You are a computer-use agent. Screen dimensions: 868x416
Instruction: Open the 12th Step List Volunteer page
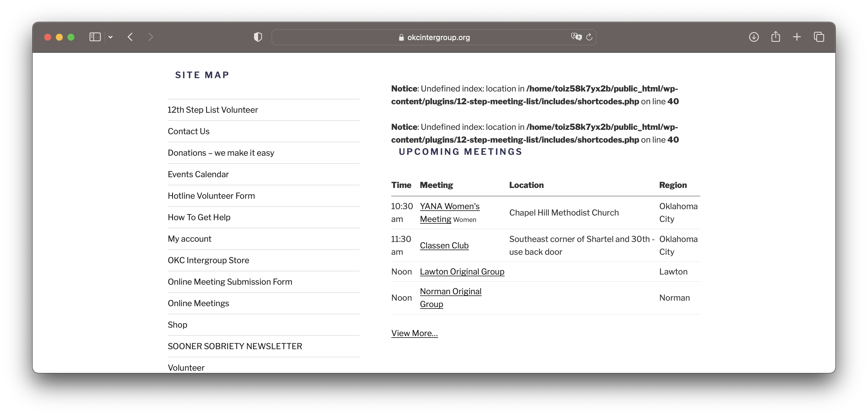212,110
